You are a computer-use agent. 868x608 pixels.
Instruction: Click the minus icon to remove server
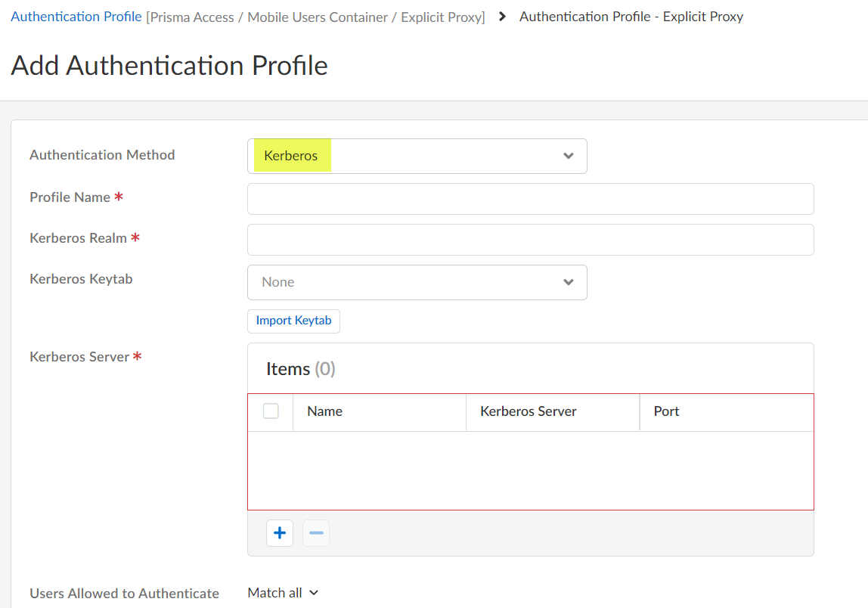pyautogui.click(x=316, y=533)
